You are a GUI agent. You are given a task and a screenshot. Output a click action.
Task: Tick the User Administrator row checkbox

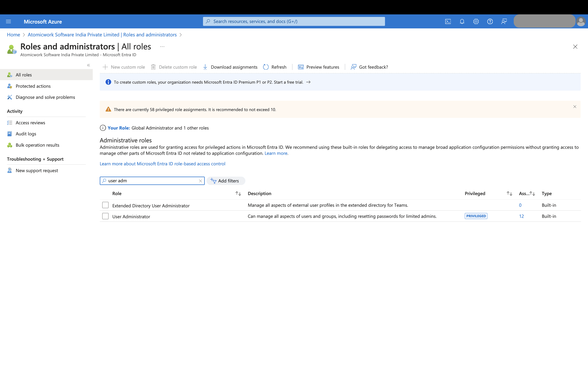106,216
